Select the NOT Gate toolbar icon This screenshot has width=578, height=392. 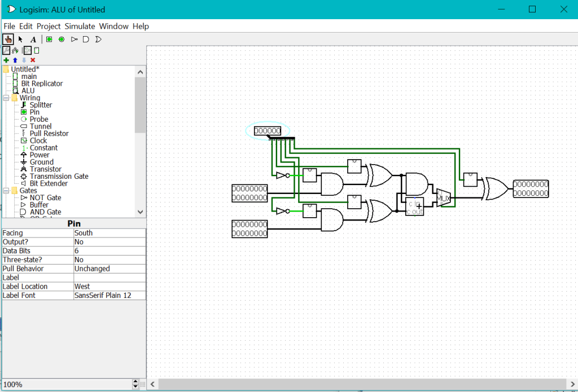coord(74,39)
